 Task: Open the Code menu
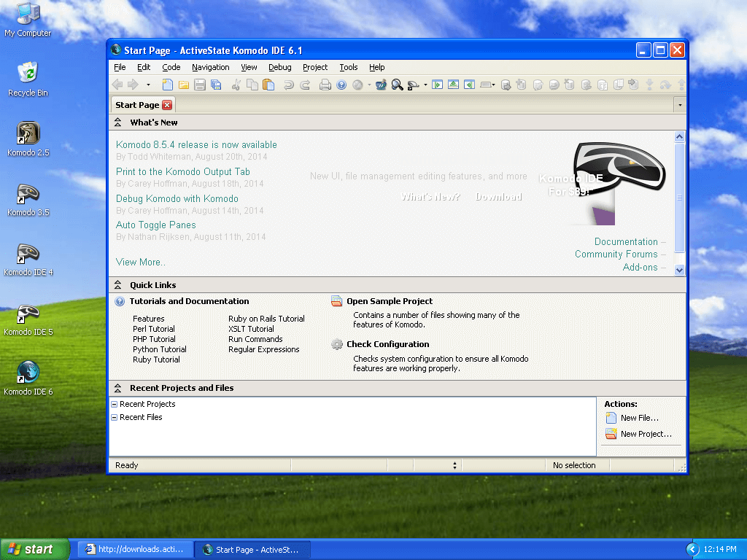tap(171, 67)
